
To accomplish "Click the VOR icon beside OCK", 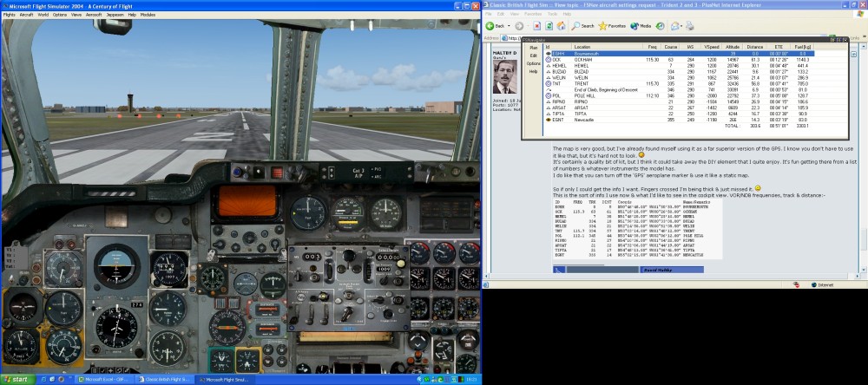I will tap(548, 59).
